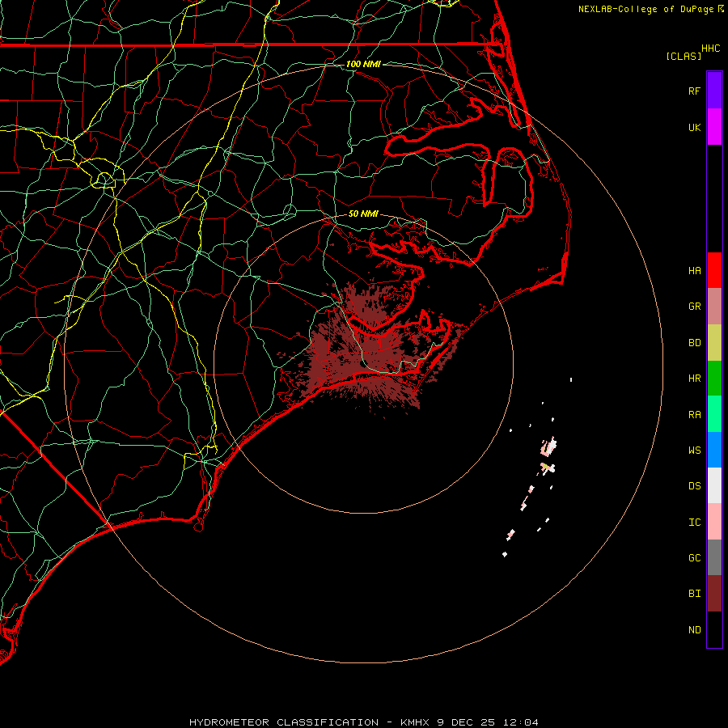Click the 12:04 timestamp text
Screen dimensions: 728x728
point(521,722)
